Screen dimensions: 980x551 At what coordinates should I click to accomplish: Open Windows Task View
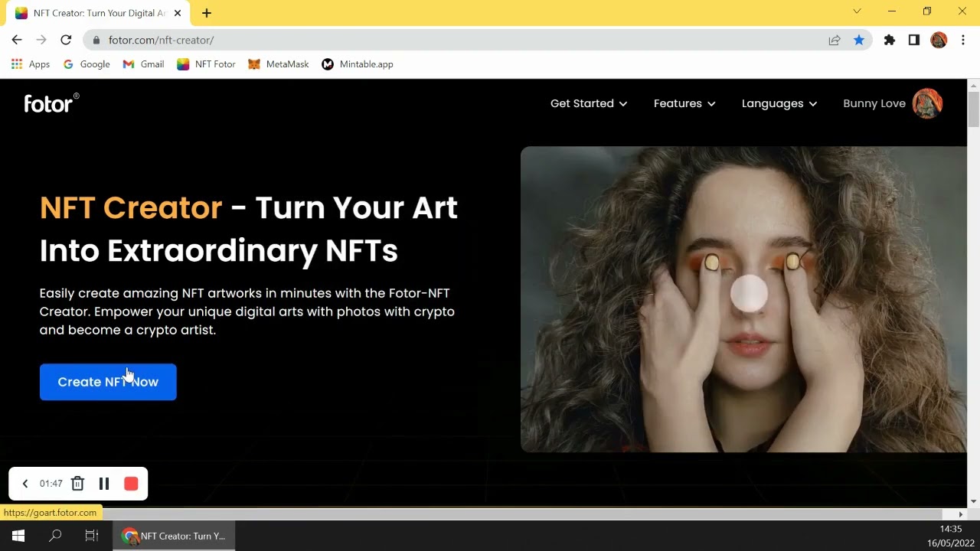click(x=92, y=536)
